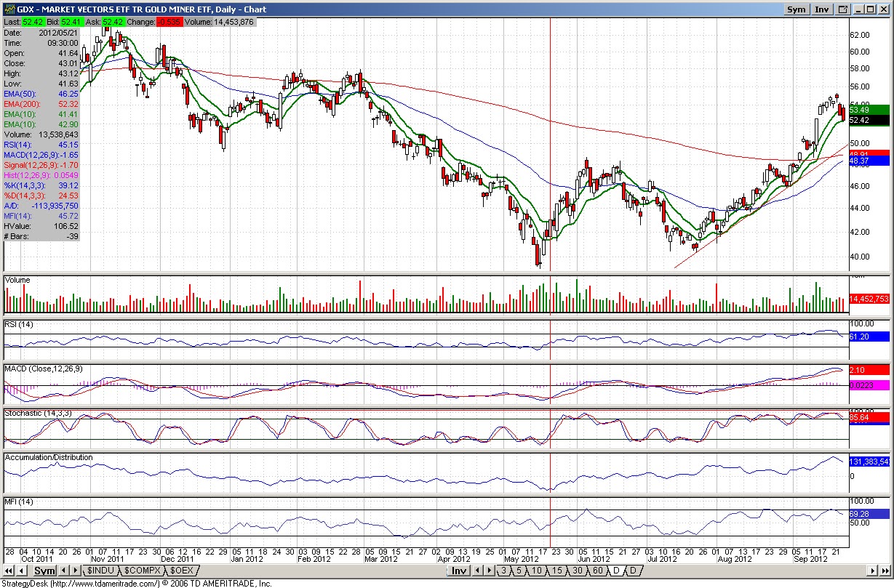Click the Sym button on bottom bar
894x588 pixels.
[x=45, y=571]
